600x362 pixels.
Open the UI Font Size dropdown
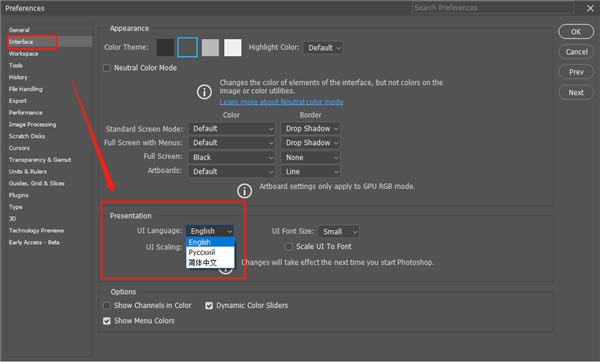[339, 232]
